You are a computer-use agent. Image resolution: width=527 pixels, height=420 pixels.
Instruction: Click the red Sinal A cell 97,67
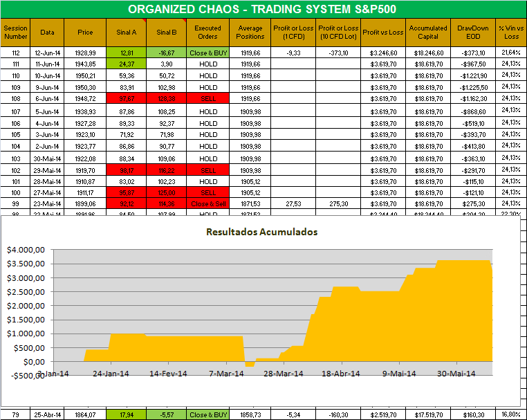pos(127,98)
